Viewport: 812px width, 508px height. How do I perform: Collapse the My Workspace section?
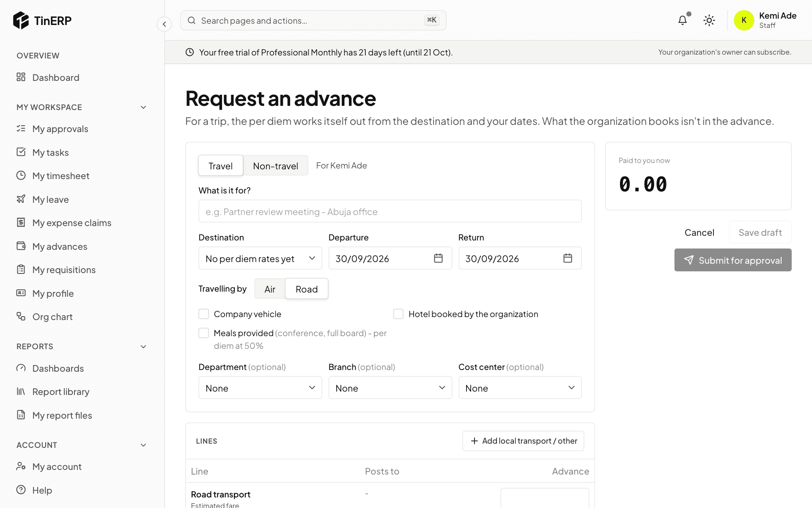(143, 108)
